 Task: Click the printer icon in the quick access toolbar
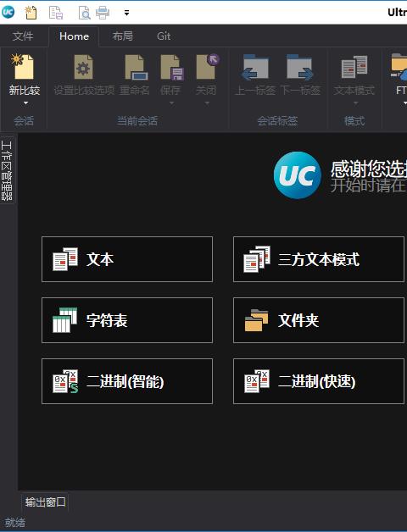click(103, 13)
